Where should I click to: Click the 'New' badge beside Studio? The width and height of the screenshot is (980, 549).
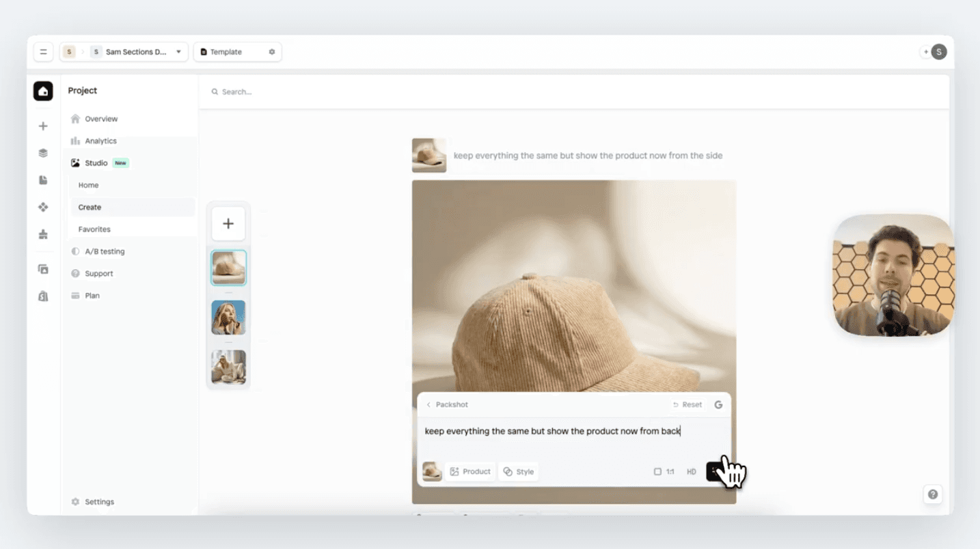point(120,163)
